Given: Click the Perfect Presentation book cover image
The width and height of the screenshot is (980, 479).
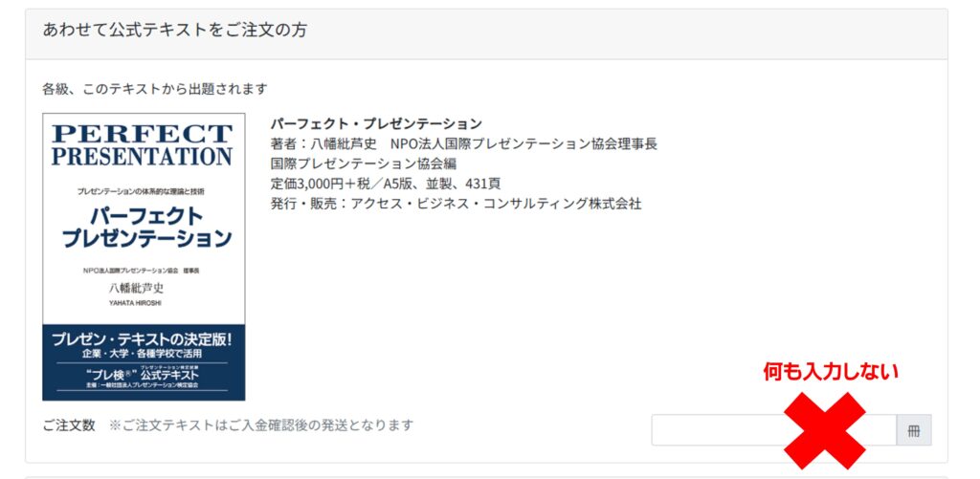Looking at the screenshot, I should tap(144, 256).
